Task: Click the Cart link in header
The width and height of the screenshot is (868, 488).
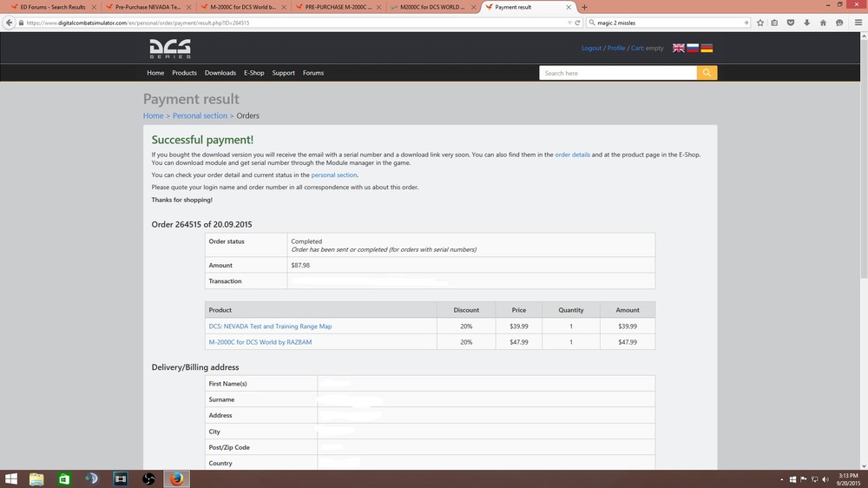Action: coord(637,48)
